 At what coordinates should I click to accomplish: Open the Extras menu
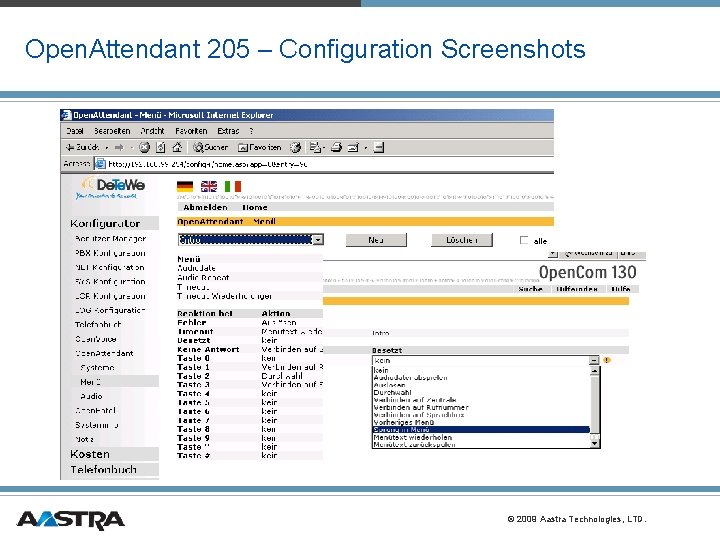(x=228, y=131)
